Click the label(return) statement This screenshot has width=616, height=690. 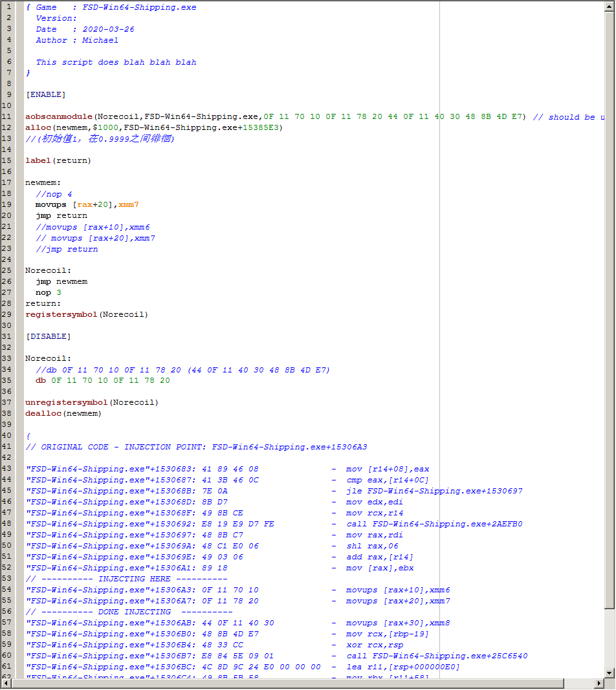[58, 160]
